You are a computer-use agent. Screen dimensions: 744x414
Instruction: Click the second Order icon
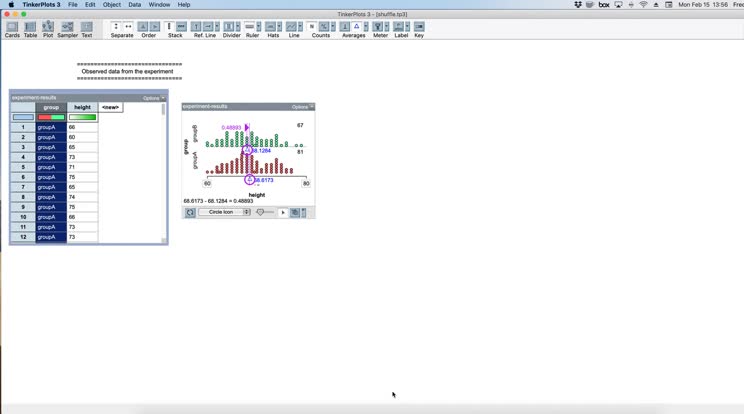[x=155, y=27]
